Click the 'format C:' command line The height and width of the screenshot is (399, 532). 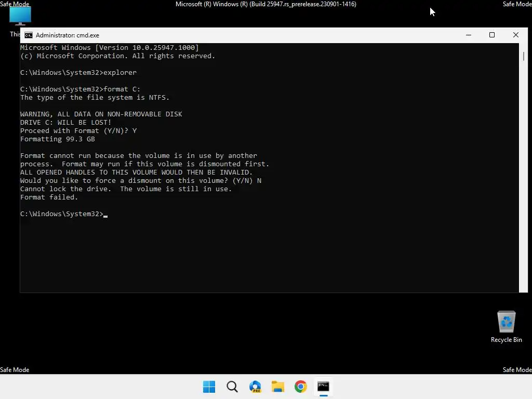pyautogui.click(x=80, y=89)
